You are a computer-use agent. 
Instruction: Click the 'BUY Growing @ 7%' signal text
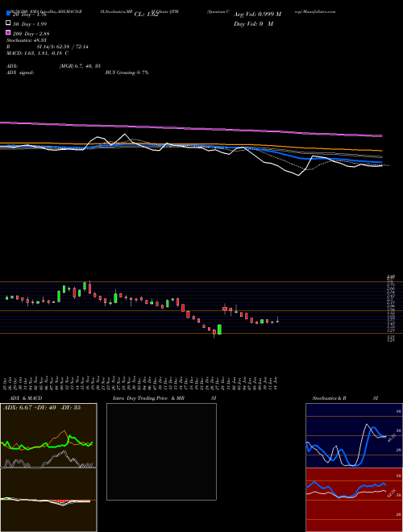tap(127, 73)
